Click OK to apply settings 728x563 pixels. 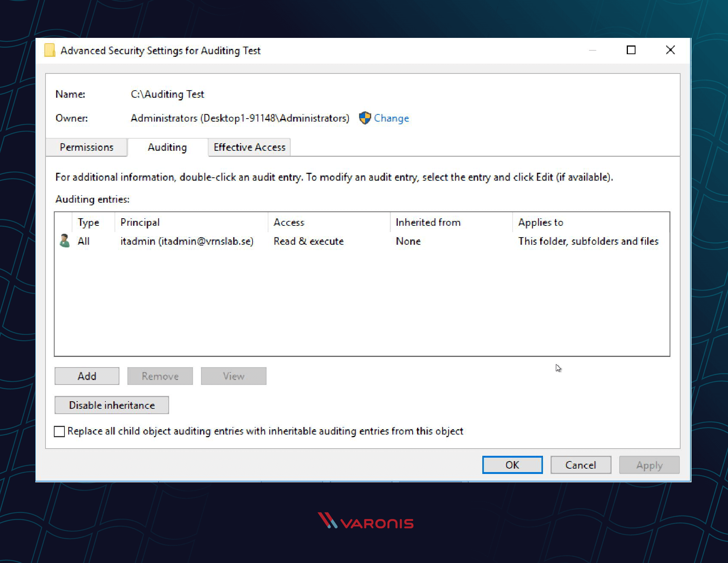[511, 465]
